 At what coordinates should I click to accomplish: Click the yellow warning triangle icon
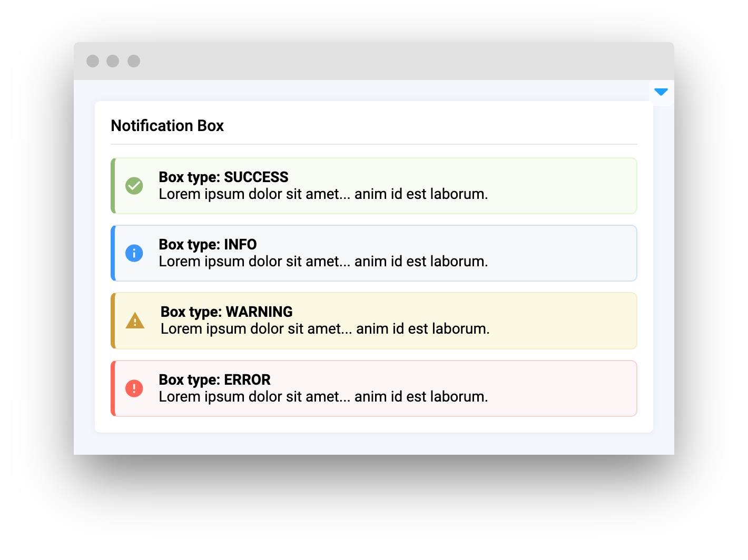tap(135, 321)
